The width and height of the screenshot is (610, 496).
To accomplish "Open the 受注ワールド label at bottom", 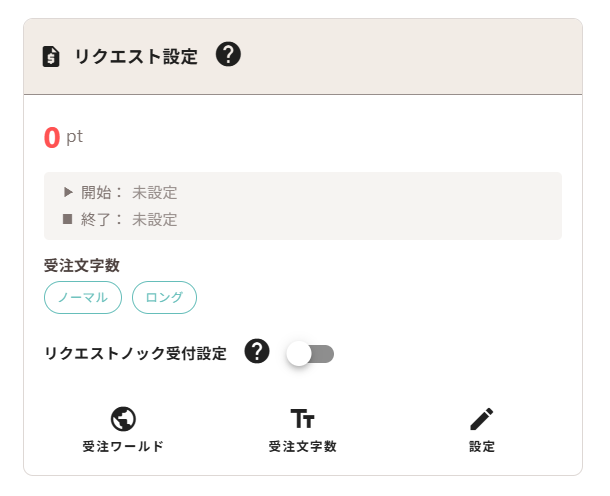I will pyautogui.click(x=123, y=446).
